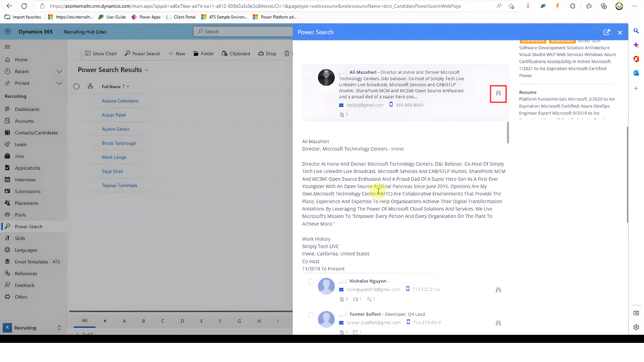Click binoculars icon for Tanner Saffert

coord(498,323)
